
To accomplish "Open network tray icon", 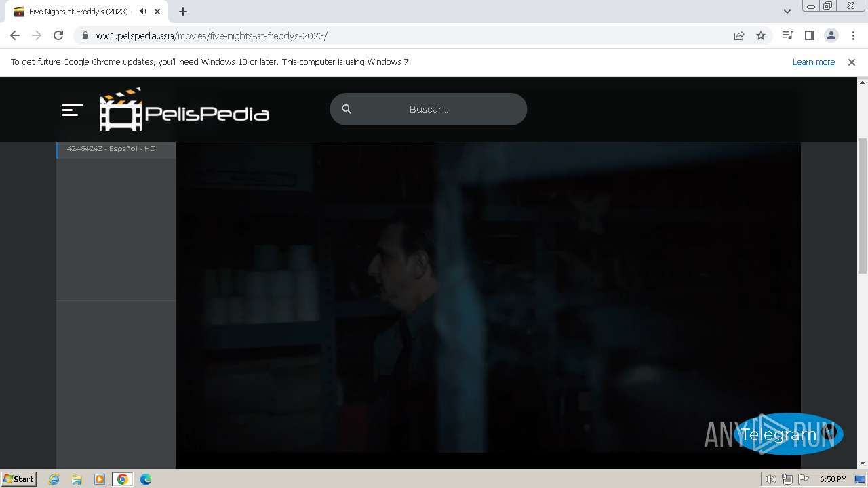I will coord(787,479).
